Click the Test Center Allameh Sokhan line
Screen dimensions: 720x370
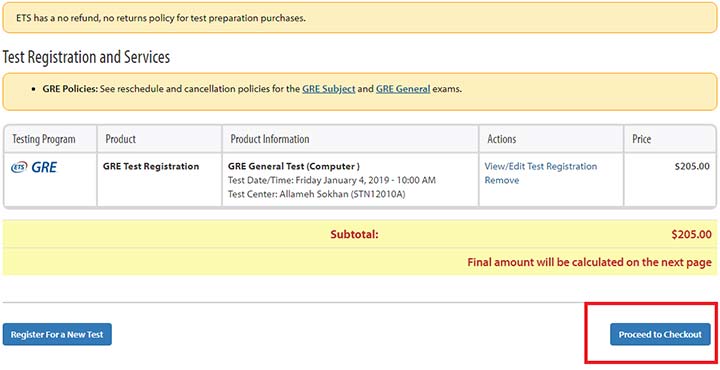(316, 194)
